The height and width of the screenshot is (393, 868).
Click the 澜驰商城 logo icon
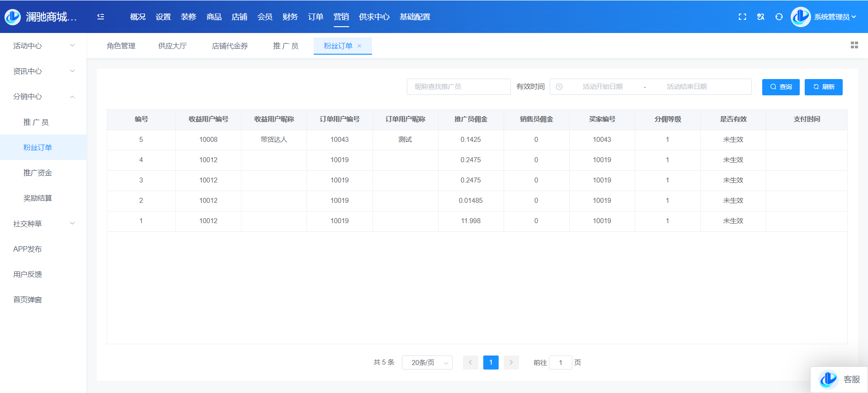click(13, 17)
